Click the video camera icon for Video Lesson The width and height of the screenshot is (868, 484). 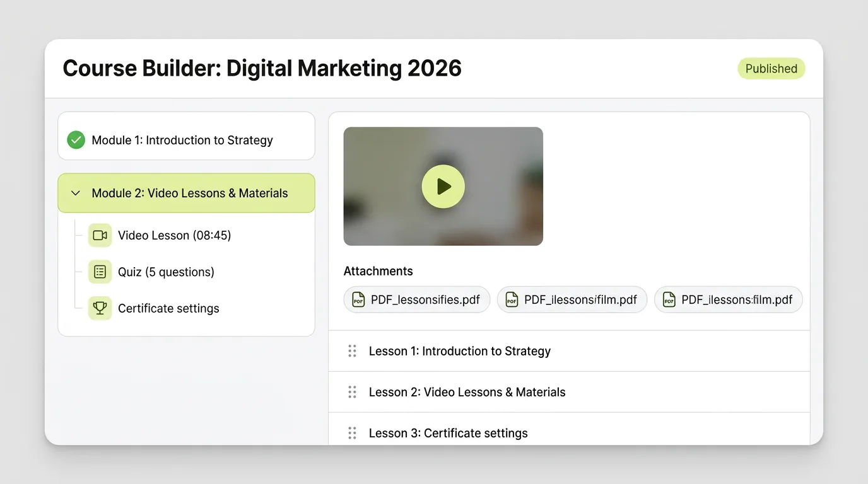pos(100,236)
